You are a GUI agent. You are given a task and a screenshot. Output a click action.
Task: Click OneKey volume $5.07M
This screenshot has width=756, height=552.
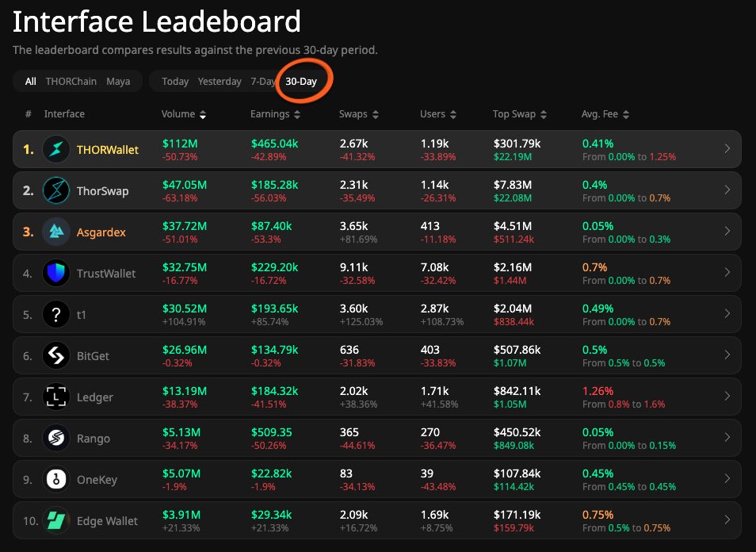(x=181, y=473)
